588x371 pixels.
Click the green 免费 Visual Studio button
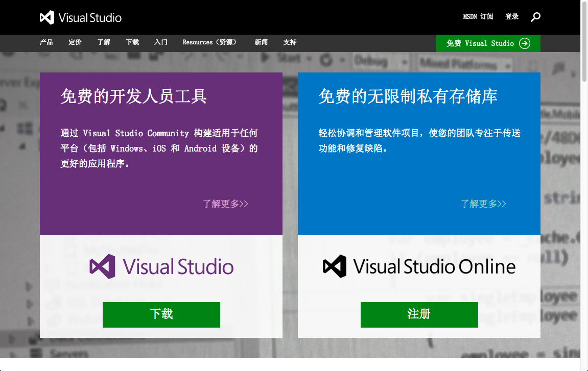pyautogui.click(x=488, y=43)
